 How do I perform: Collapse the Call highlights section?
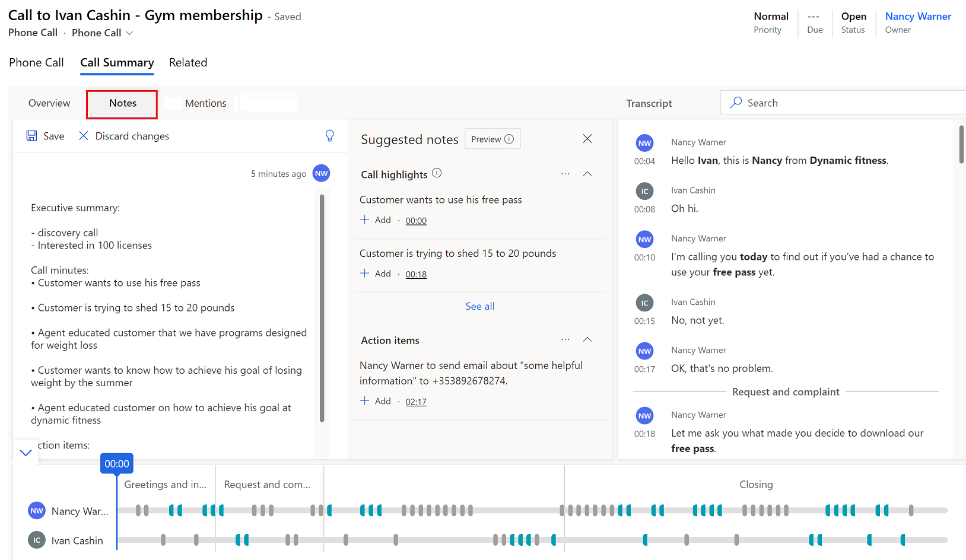click(x=587, y=173)
